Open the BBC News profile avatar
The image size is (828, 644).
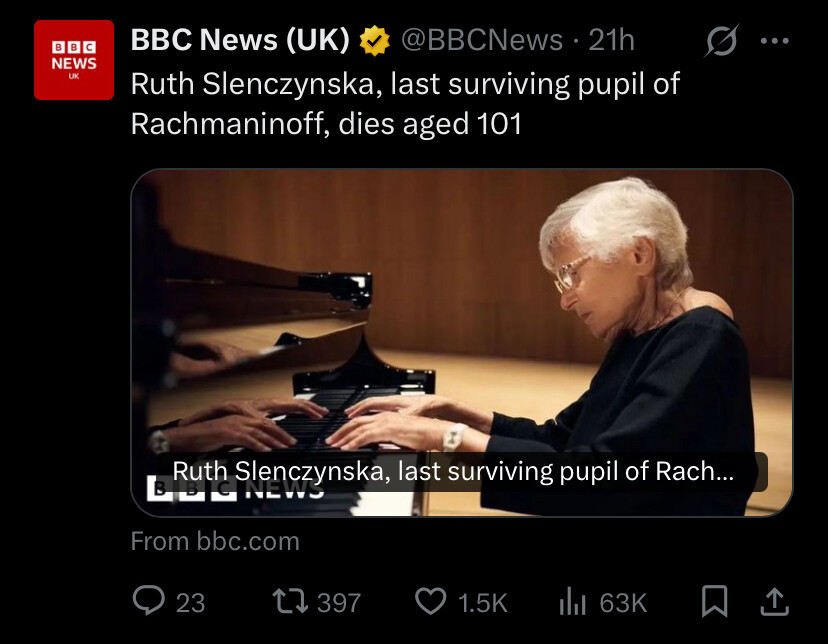[74, 60]
